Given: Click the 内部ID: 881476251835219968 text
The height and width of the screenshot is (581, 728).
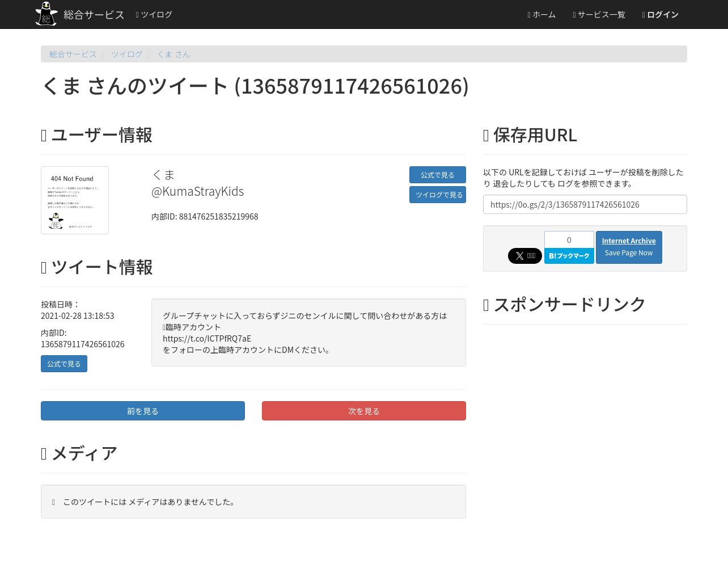Looking at the screenshot, I should coord(205,216).
